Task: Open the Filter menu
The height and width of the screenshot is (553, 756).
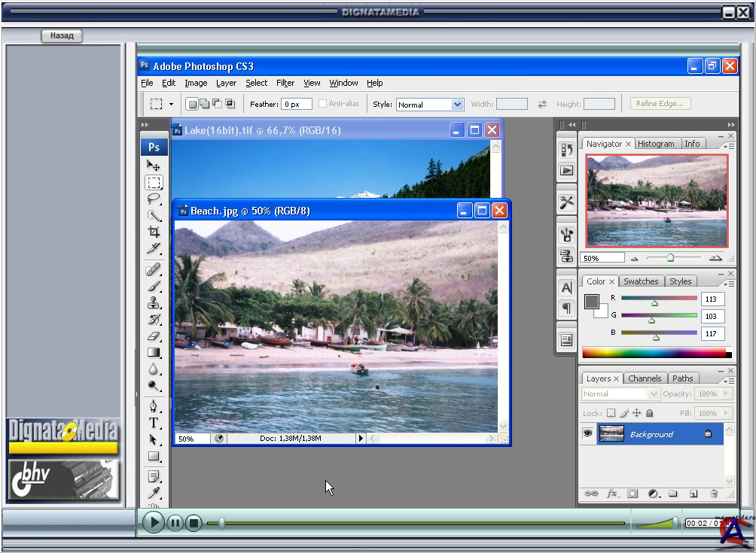Action: click(285, 83)
